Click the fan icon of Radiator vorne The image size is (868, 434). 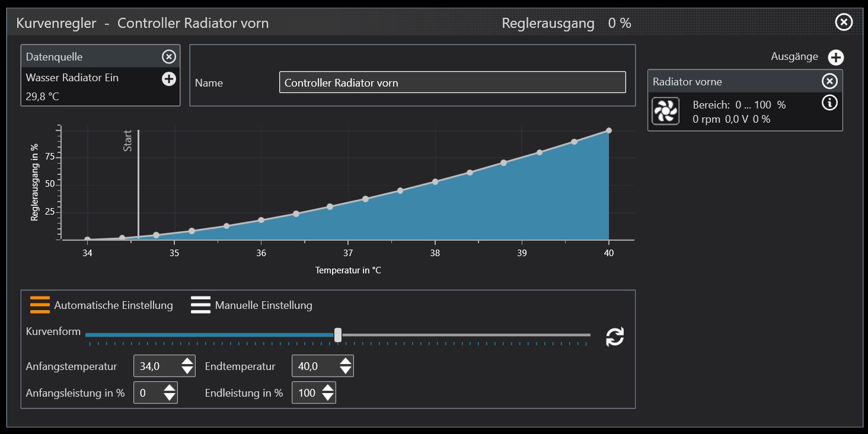pos(665,111)
